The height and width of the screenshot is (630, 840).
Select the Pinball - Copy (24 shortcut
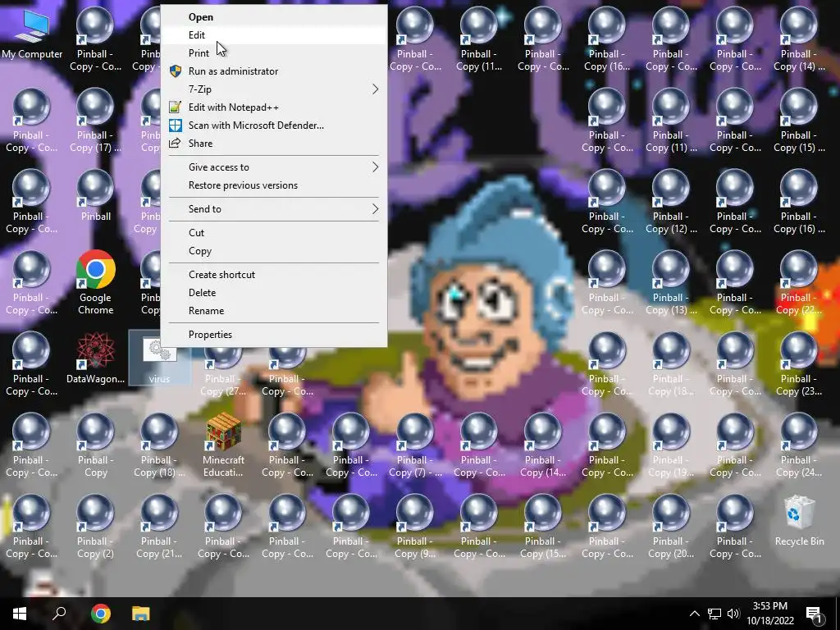tap(799, 445)
